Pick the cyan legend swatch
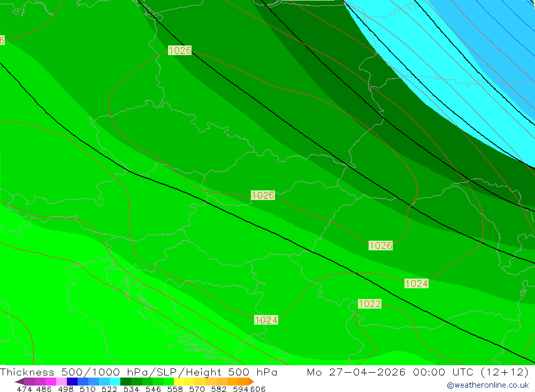 114,381
